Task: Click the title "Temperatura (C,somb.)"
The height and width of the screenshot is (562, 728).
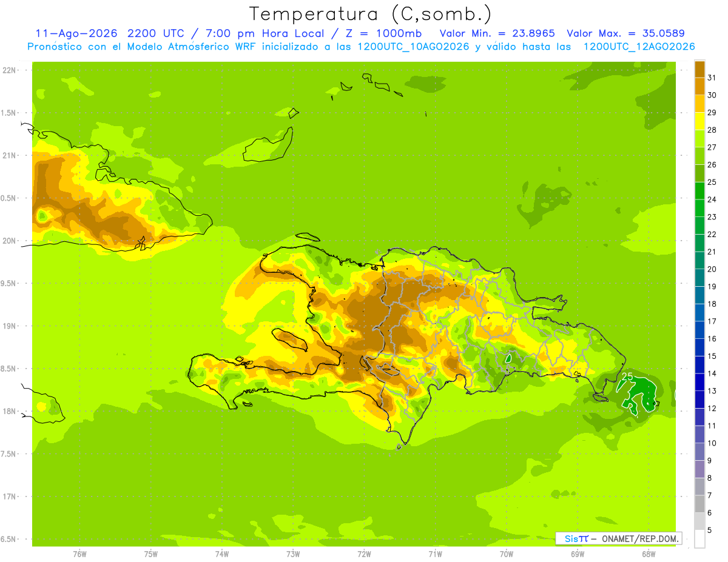Action: pos(371,14)
